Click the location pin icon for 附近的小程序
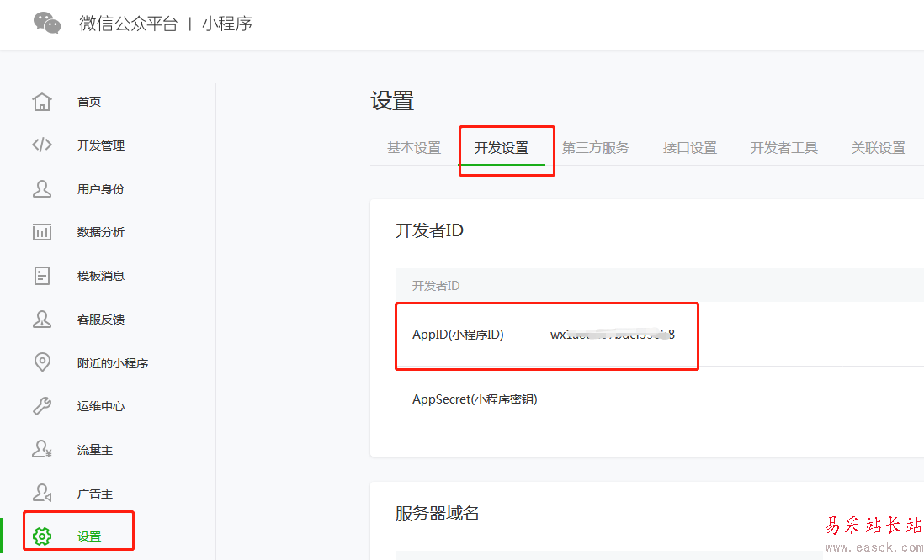 [x=42, y=362]
